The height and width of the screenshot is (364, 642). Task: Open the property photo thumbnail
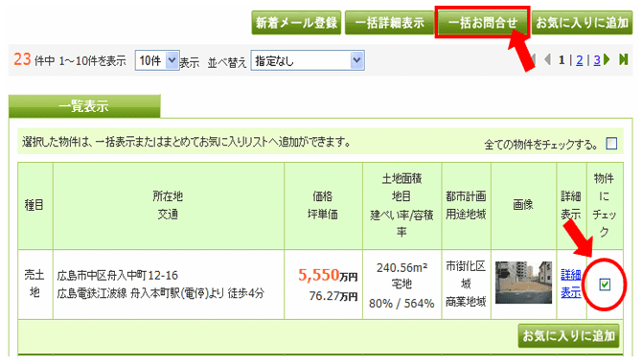(x=523, y=283)
